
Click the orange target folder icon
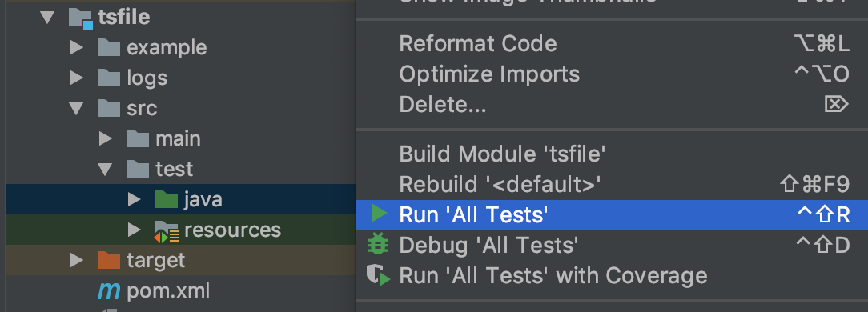click(x=109, y=260)
